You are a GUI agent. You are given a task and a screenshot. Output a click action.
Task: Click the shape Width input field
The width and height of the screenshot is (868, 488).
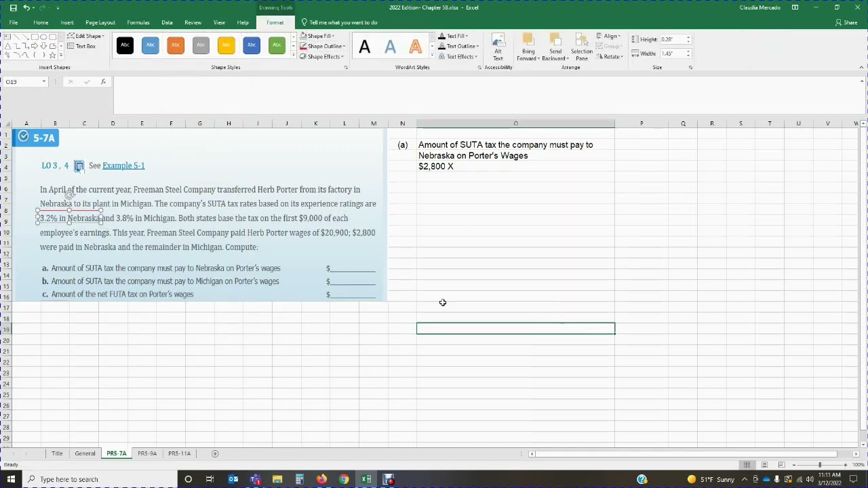click(x=672, y=54)
